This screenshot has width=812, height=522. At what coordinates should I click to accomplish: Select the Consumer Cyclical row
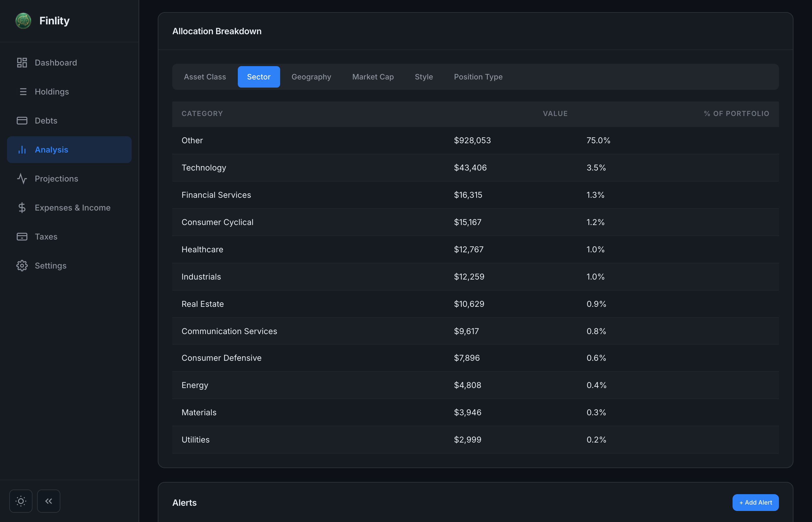475,222
